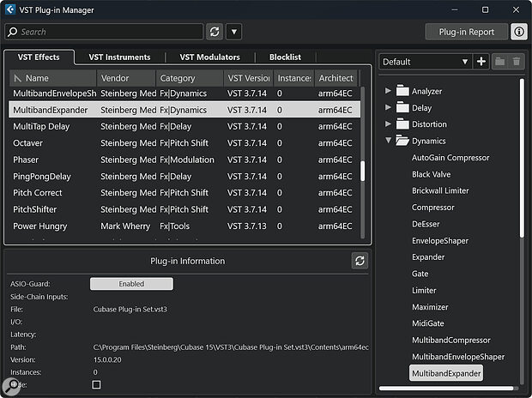Select the MultibandEnvelopeShaper row in plug-in list
Screen dimensions: 532x398
[184, 93]
